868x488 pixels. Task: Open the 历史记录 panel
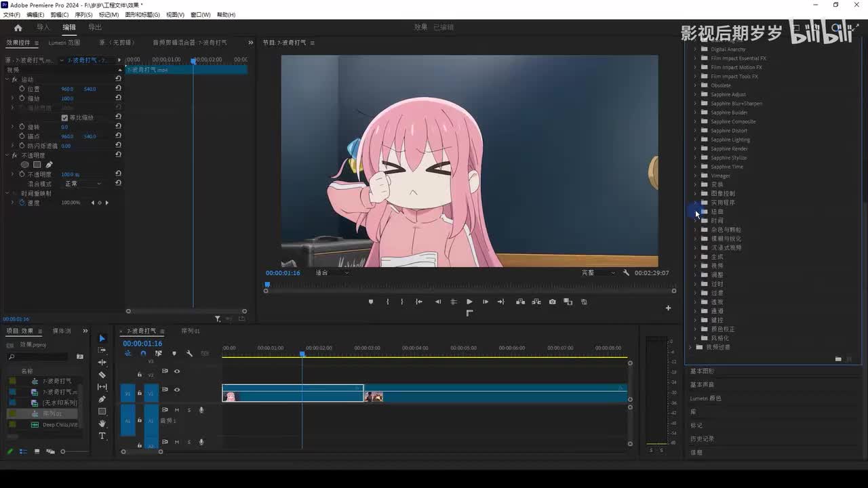pos(702,439)
